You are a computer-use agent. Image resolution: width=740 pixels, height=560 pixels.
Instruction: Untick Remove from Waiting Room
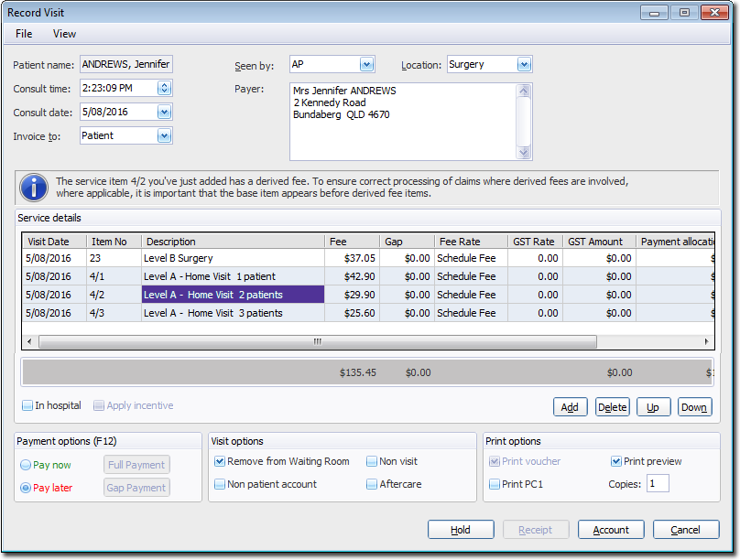tap(220, 462)
